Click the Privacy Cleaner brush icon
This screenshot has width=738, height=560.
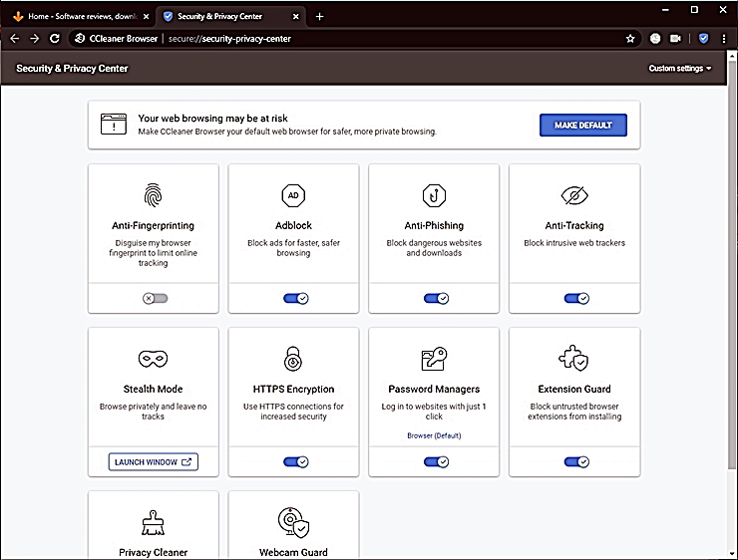[153, 522]
